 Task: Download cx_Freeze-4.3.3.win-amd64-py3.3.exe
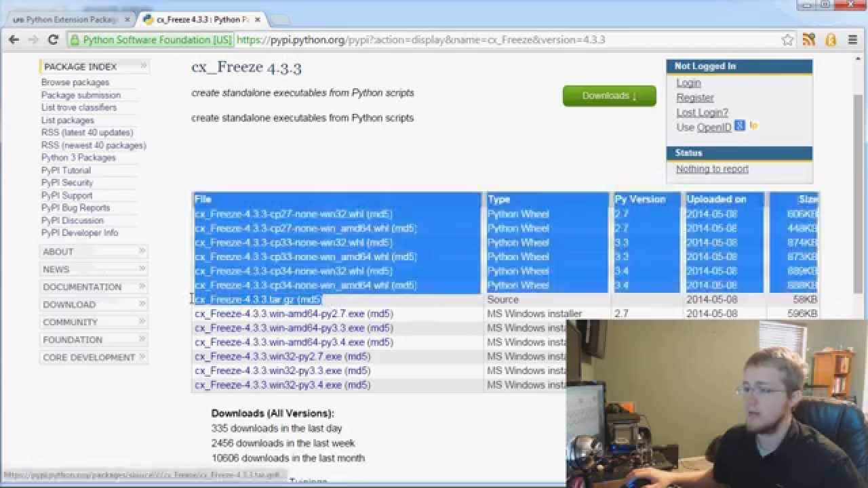(280, 328)
